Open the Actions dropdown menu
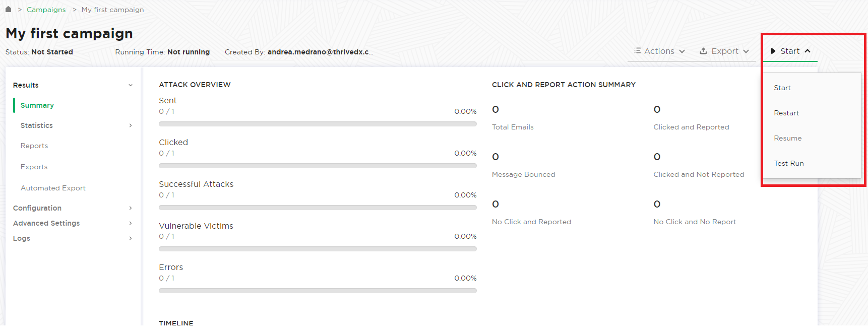The height and width of the screenshot is (336, 868). (x=659, y=51)
